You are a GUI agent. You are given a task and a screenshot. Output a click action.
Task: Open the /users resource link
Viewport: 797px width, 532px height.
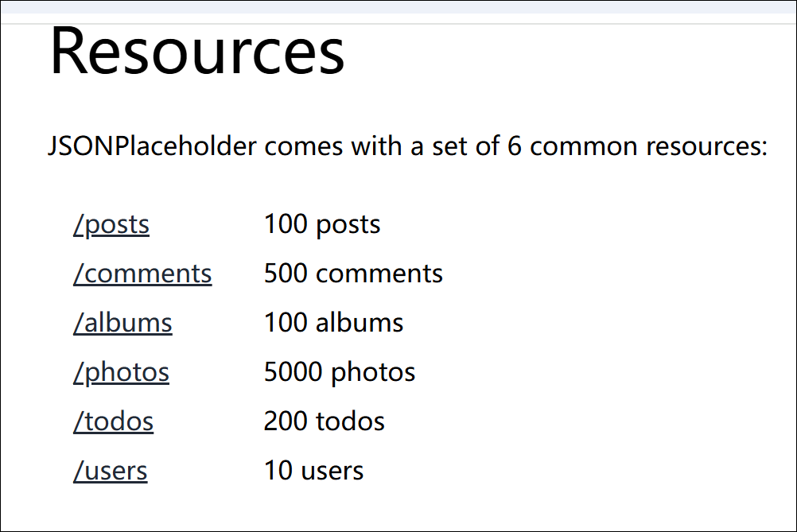[111, 471]
